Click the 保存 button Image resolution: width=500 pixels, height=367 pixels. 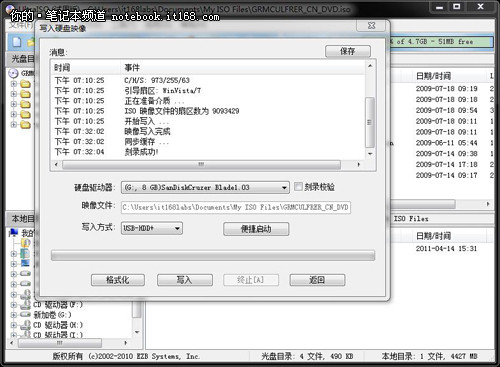(x=348, y=51)
